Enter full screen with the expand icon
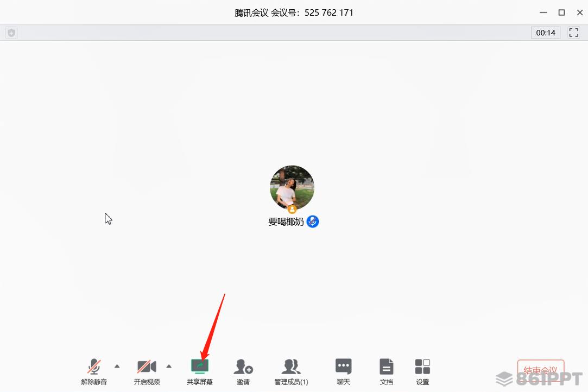The image size is (588, 392). (x=574, y=33)
